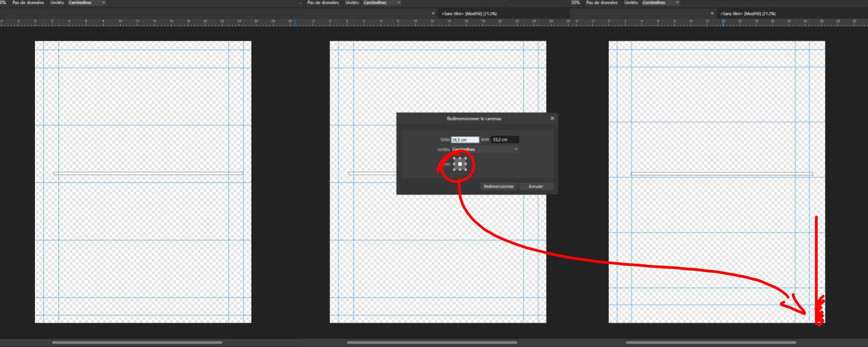Click "Pas de données" in the leftmost view's toolbar
Screen dimensions: 868x347
click(x=28, y=3)
